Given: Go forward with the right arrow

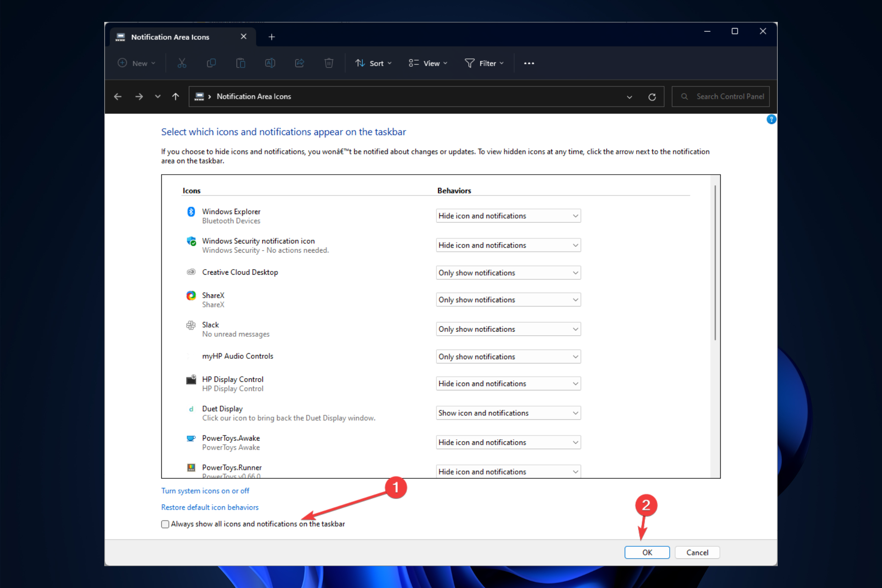Looking at the screenshot, I should click(x=139, y=96).
